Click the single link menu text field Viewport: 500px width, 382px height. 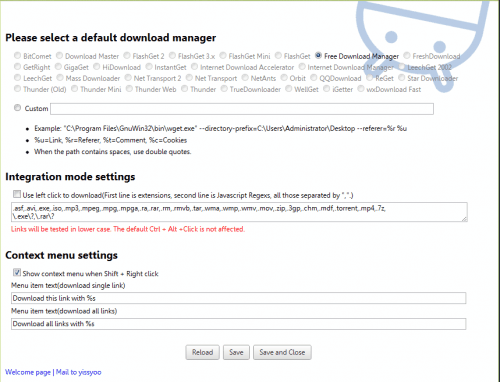click(239, 298)
